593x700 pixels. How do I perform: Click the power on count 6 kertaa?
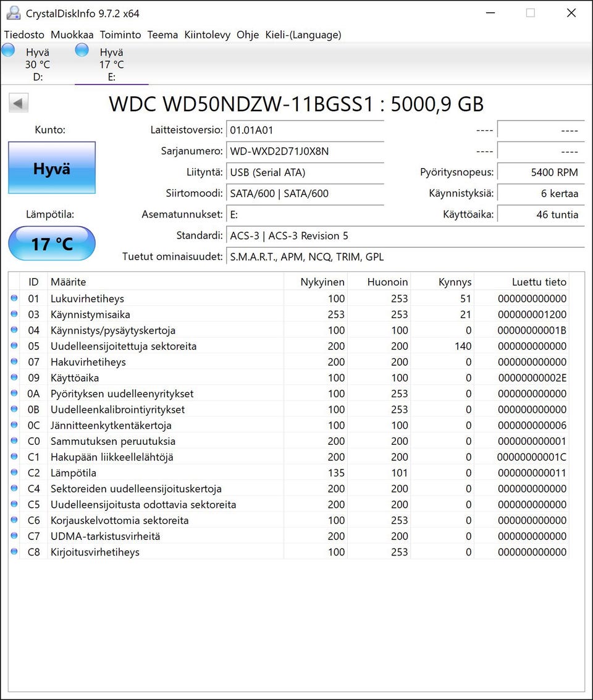click(x=540, y=193)
